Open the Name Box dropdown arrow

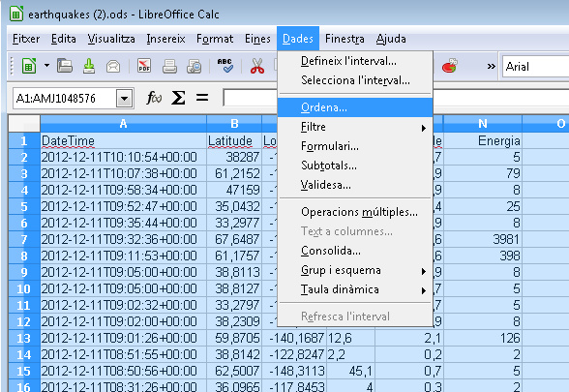pos(125,99)
